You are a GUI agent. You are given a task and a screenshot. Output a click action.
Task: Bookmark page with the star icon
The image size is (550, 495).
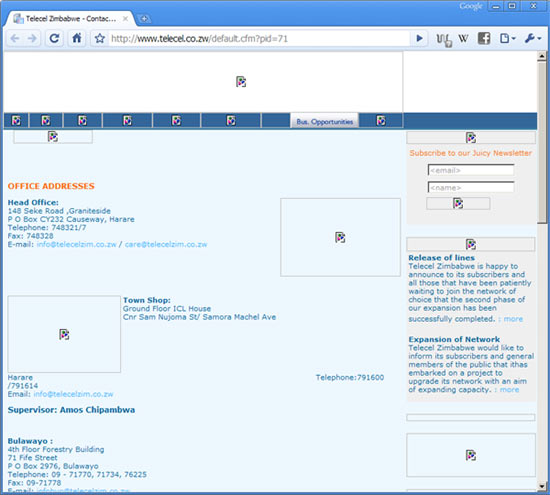tap(100, 38)
